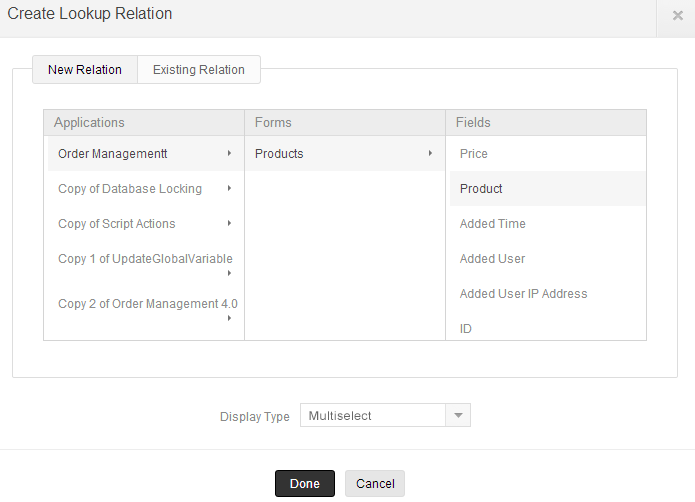Click the Cancel button

coord(375,484)
